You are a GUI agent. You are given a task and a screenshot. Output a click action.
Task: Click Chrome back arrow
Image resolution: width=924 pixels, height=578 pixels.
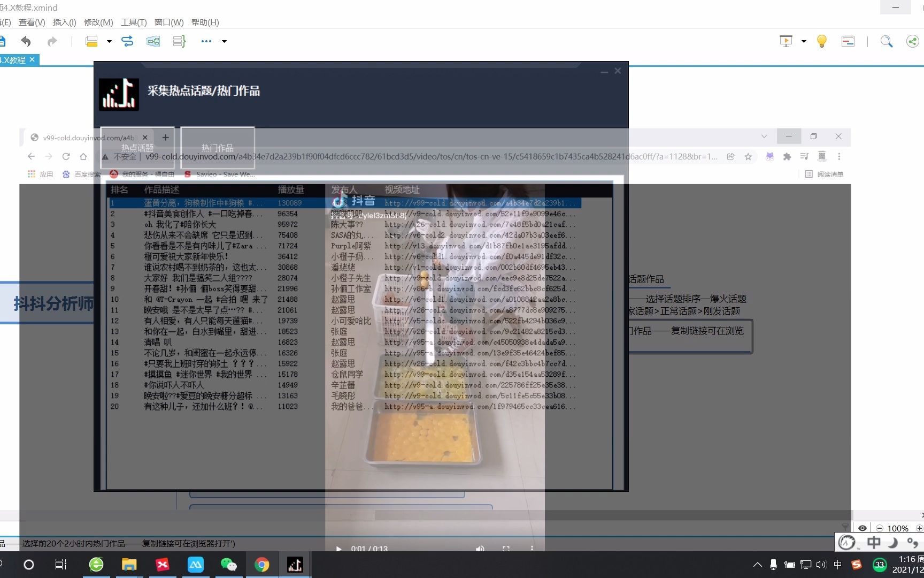(x=31, y=156)
